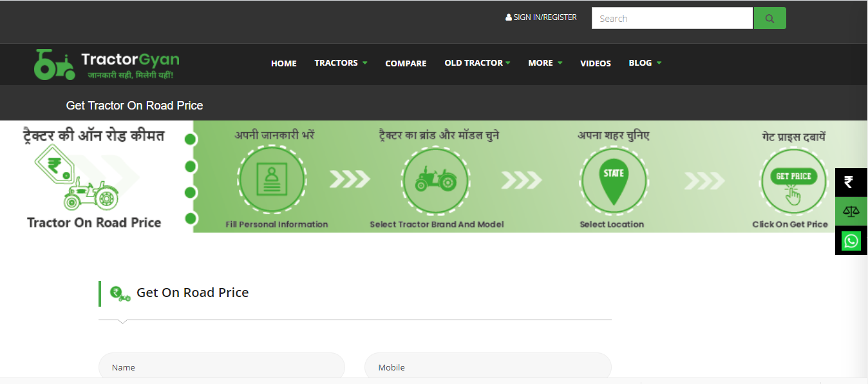The width and height of the screenshot is (868, 384).
Task: Click the user icon beside Sign In
Action: point(509,18)
